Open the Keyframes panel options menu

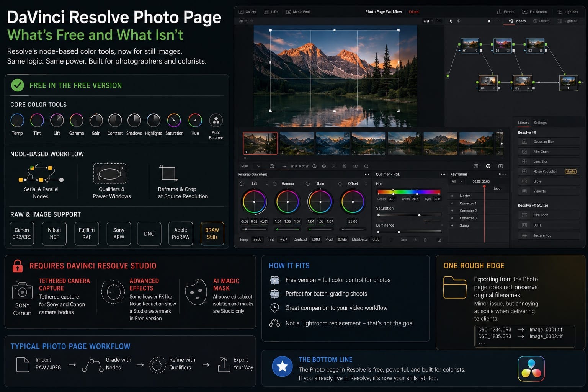pyautogui.click(x=504, y=174)
